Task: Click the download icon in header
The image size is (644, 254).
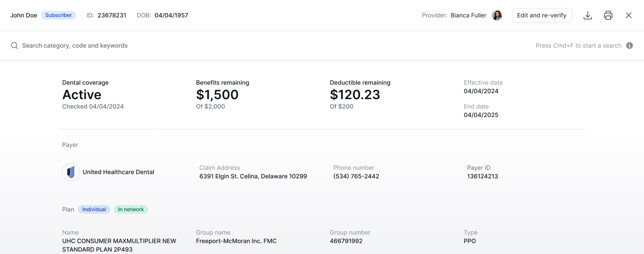Action: click(588, 15)
